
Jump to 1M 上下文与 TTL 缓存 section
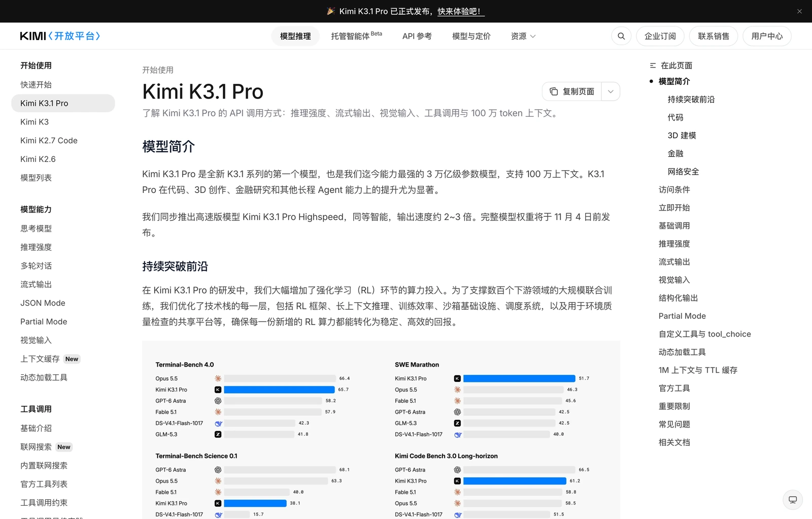[x=698, y=370]
